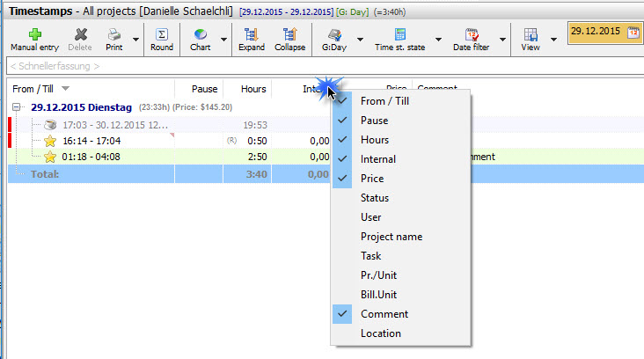Open the View dropdown arrow
644x359 pixels.
click(554, 40)
